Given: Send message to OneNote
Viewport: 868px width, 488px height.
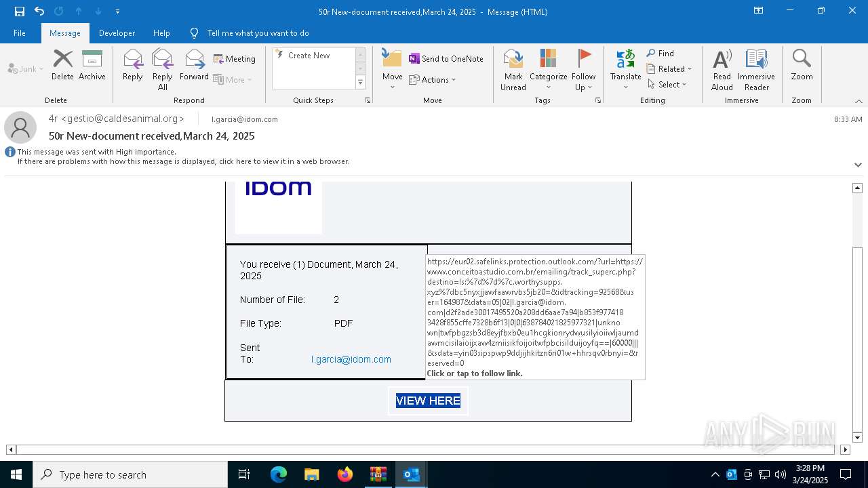Looking at the screenshot, I should 446,59.
